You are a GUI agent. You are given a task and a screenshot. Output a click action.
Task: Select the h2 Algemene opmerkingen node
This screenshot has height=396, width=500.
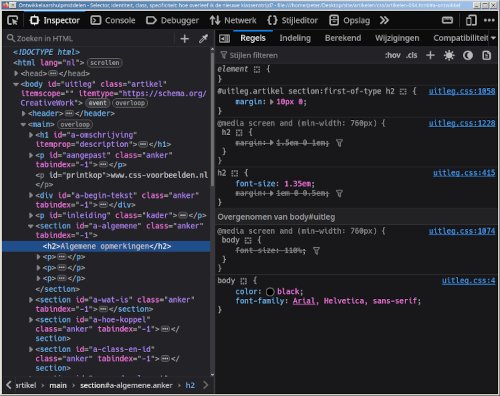107,246
